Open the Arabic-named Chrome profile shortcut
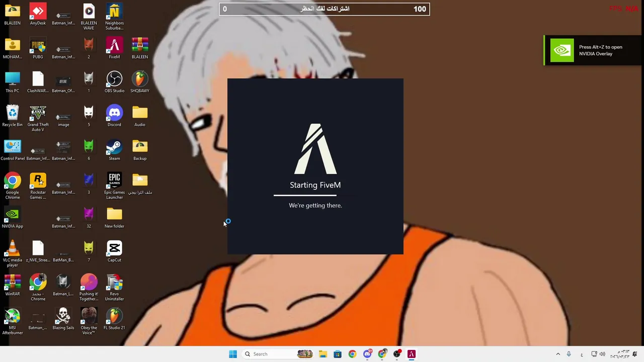 pyautogui.click(x=38, y=288)
